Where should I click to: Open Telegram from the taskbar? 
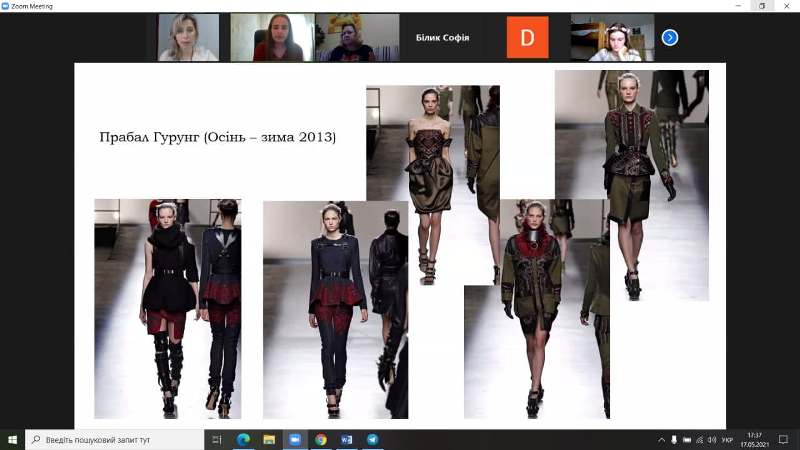(x=372, y=439)
